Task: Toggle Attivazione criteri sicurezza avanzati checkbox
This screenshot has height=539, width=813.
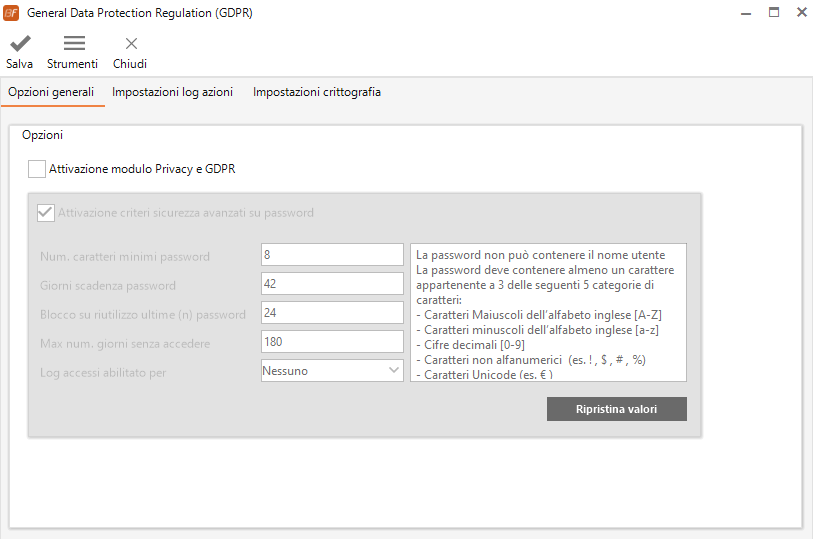Action: [46, 212]
